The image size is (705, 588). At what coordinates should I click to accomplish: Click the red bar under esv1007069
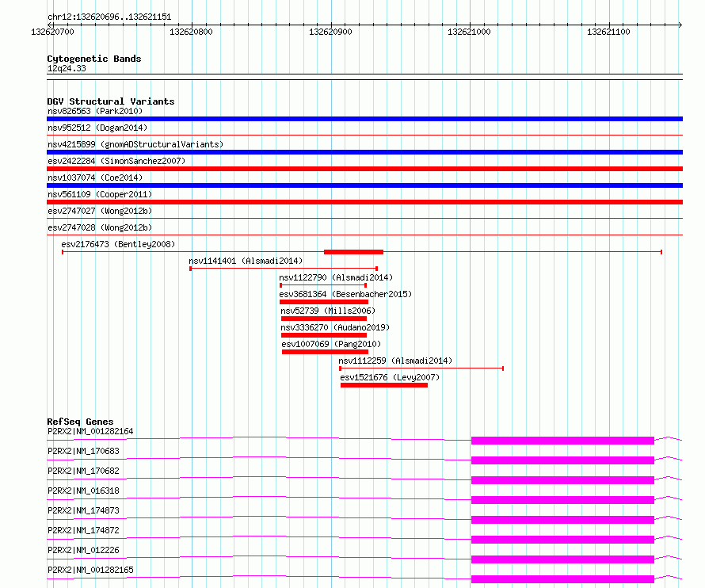tap(325, 352)
